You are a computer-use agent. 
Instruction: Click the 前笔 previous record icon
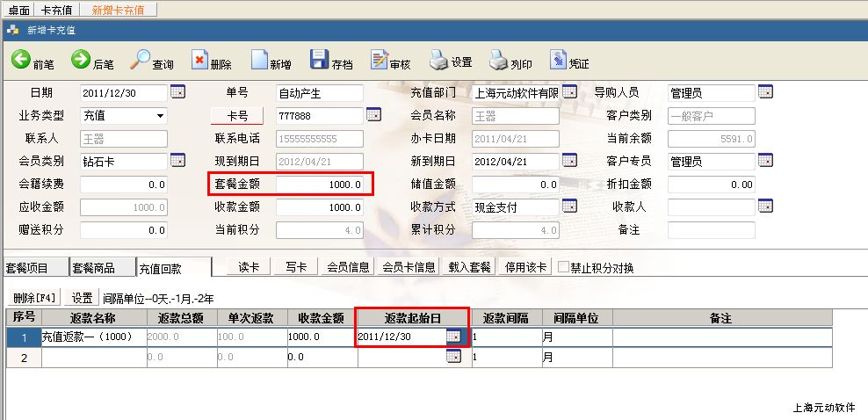pos(21,61)
